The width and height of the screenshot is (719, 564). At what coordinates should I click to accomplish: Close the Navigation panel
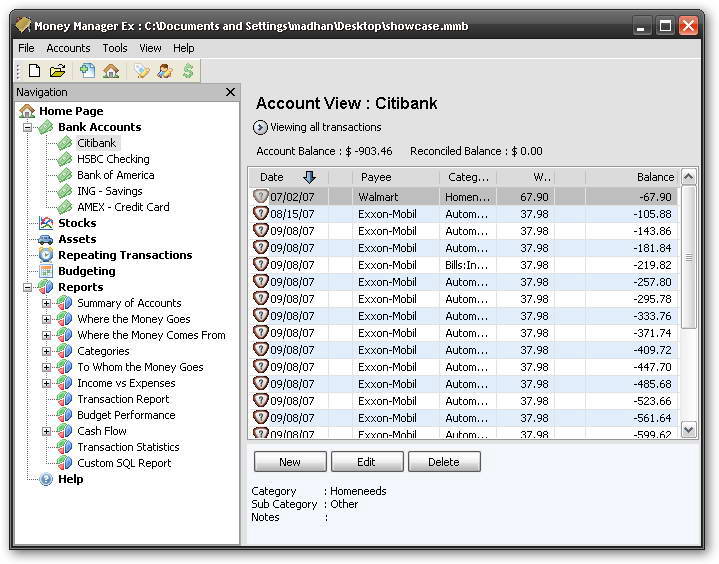pos(230,92)
